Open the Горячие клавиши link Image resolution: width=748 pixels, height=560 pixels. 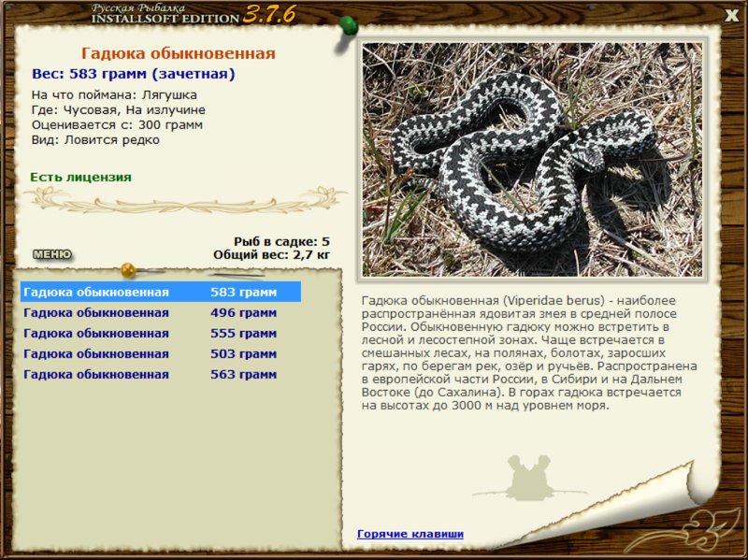pyautogui.click(x=410, y=534)
